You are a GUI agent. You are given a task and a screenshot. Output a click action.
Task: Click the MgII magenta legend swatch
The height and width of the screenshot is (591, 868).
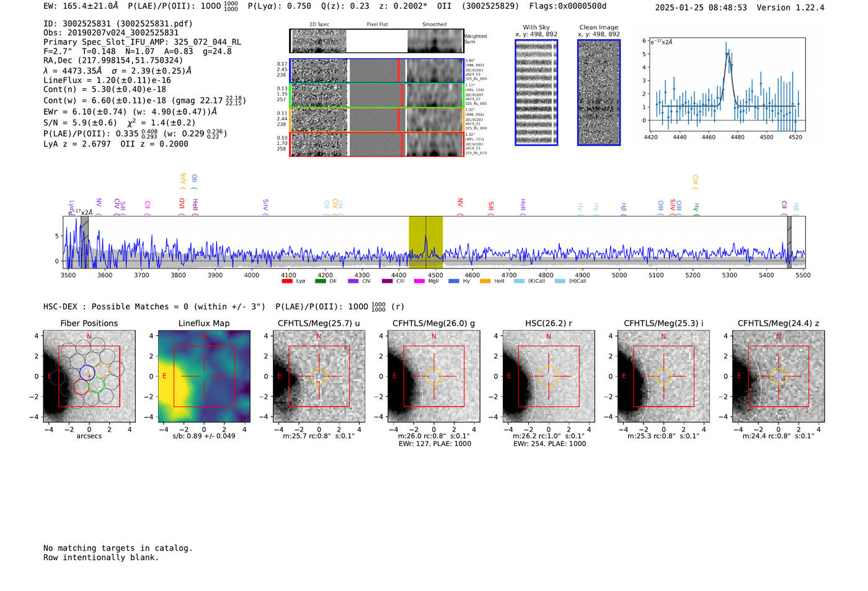point(419,281)
